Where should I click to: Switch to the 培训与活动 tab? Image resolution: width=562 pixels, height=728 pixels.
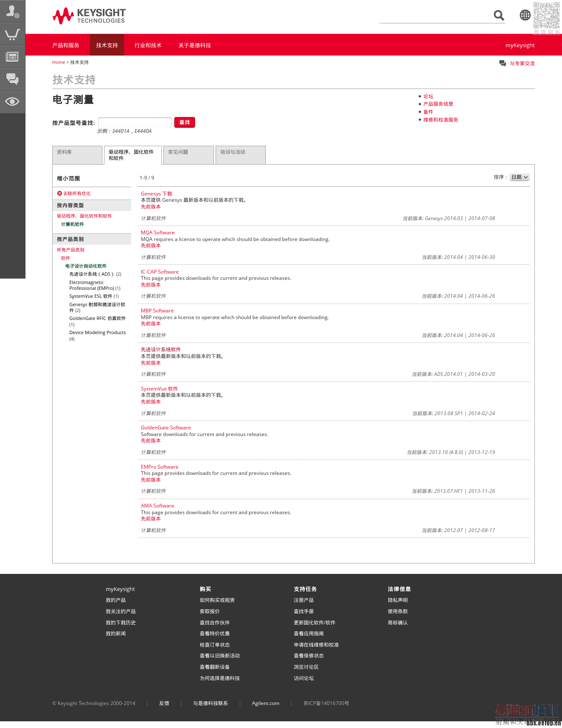(x=241, y=155)
